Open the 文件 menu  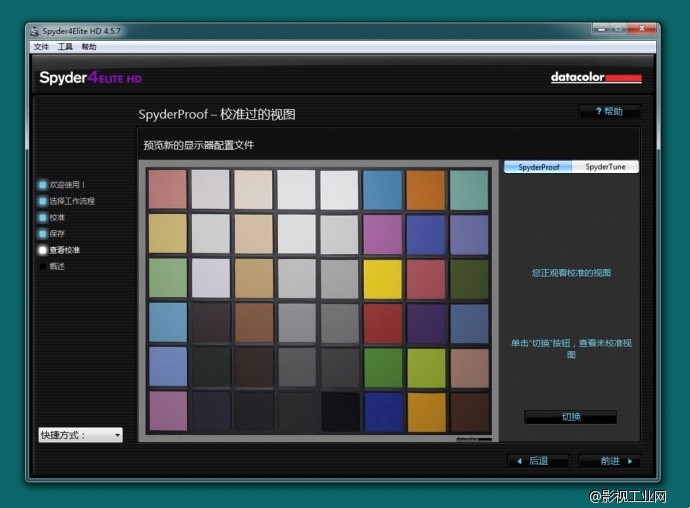[41, 47]
